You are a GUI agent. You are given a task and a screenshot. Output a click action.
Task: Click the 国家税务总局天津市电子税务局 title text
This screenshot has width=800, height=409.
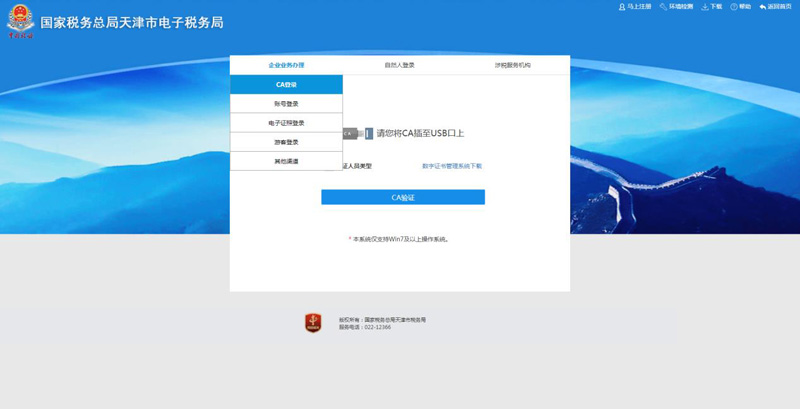pos(132,22)
